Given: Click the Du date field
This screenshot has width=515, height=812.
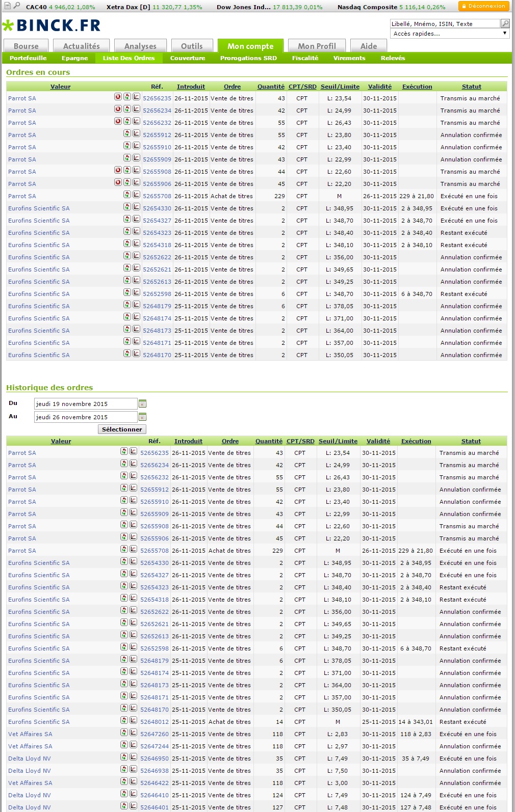Looking at the screenshot, I should pyautogui.click(x=86, y=404).
